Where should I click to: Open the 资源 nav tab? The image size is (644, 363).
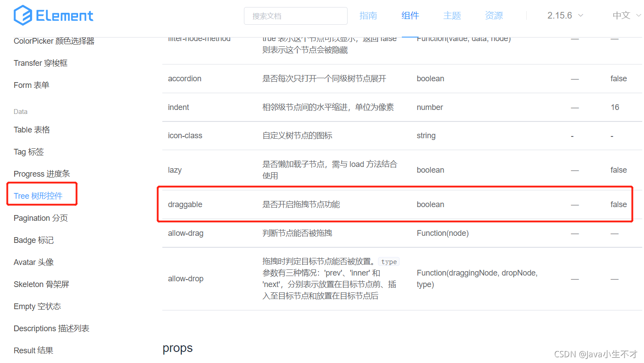pyautogui.click(x=494, y=16)
